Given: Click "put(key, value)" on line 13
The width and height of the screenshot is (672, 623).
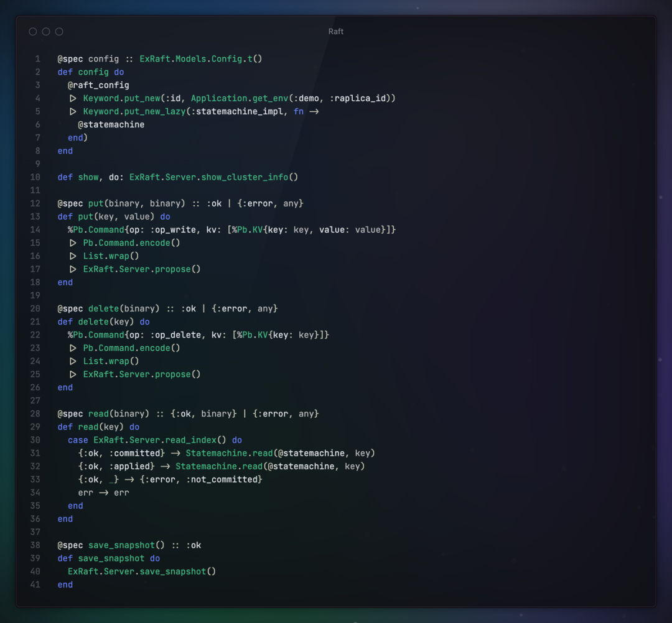Looking at the screenshot, I should click(x=116, y=216).
